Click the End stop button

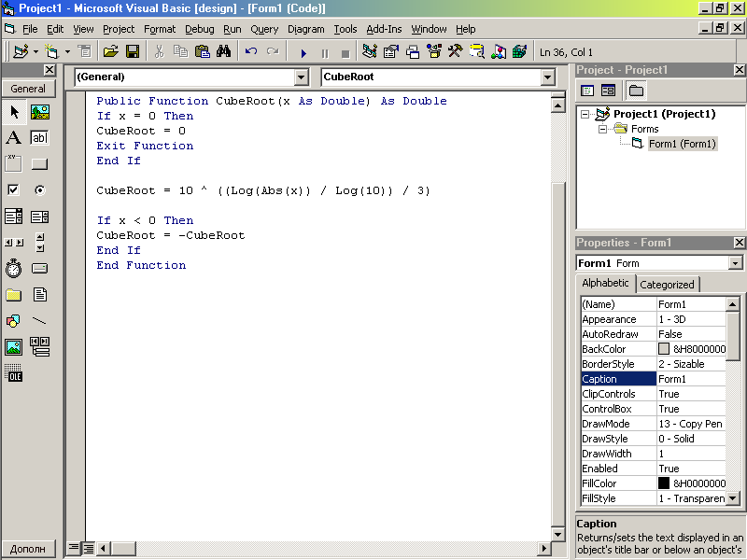[x=345, y=53]
